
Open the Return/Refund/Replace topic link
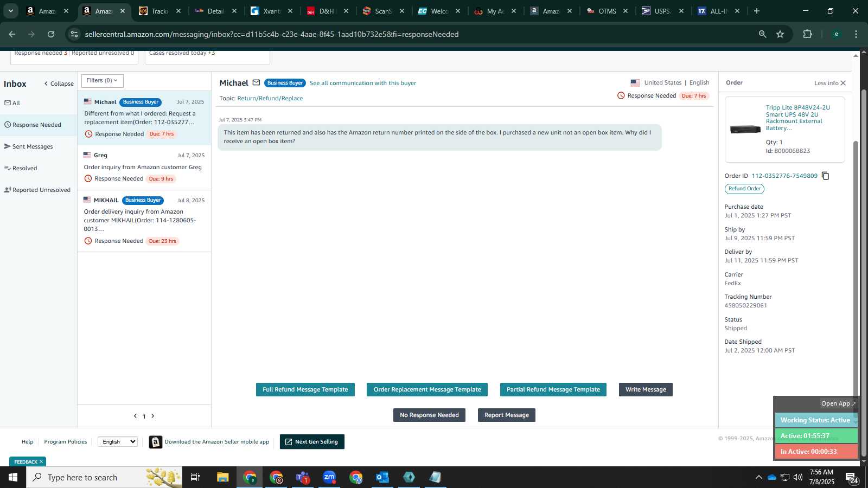(x=270, y=98)
